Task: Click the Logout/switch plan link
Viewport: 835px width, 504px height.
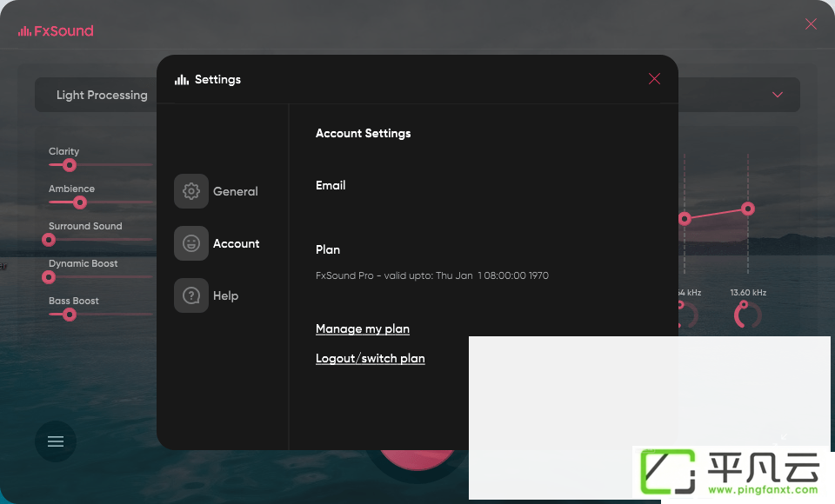Action: 371,358
